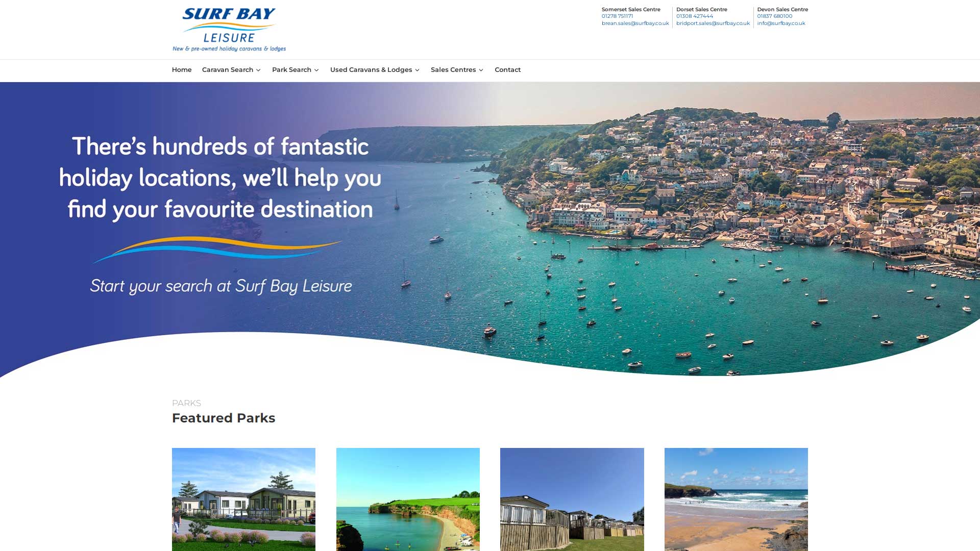980x551 pixels.
Task: Click the third featured park thumbnail
Action: point(572,499)
